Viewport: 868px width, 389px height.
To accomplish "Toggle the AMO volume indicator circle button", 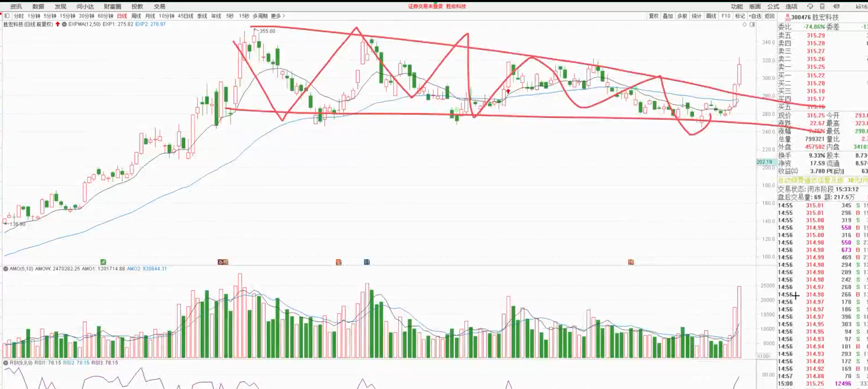I will pyautogui.click(x=6, y=269).
